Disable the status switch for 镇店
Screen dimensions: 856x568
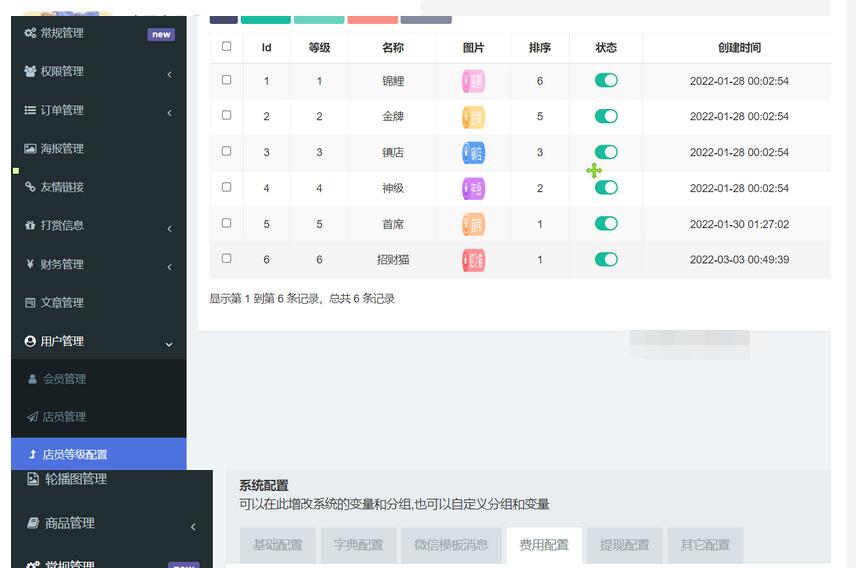pos(606,152)
